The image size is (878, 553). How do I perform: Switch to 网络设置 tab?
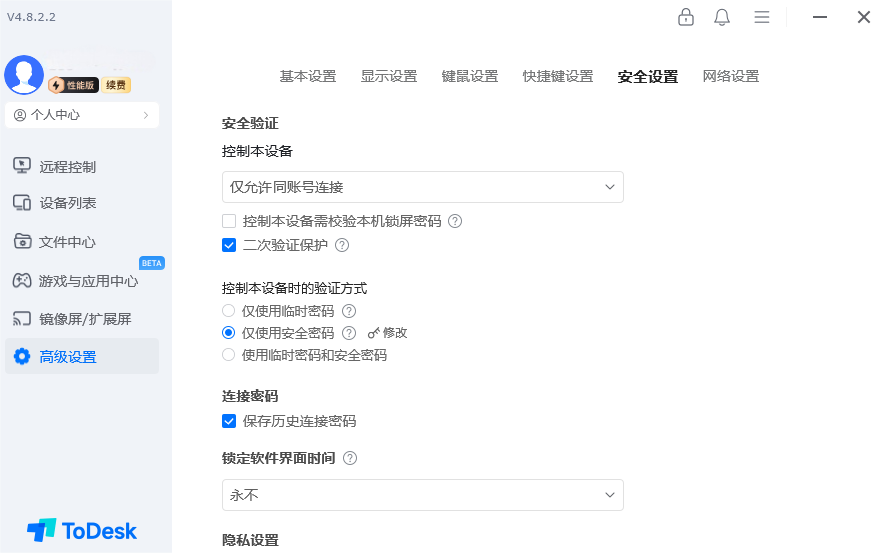coord(731,76)
